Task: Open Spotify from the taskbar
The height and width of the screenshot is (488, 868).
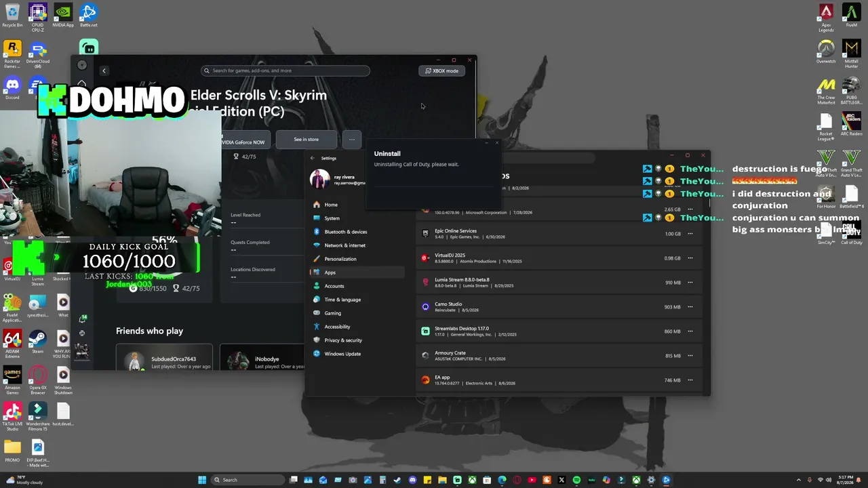Action: pyautogui.click(x=576, y=480)
